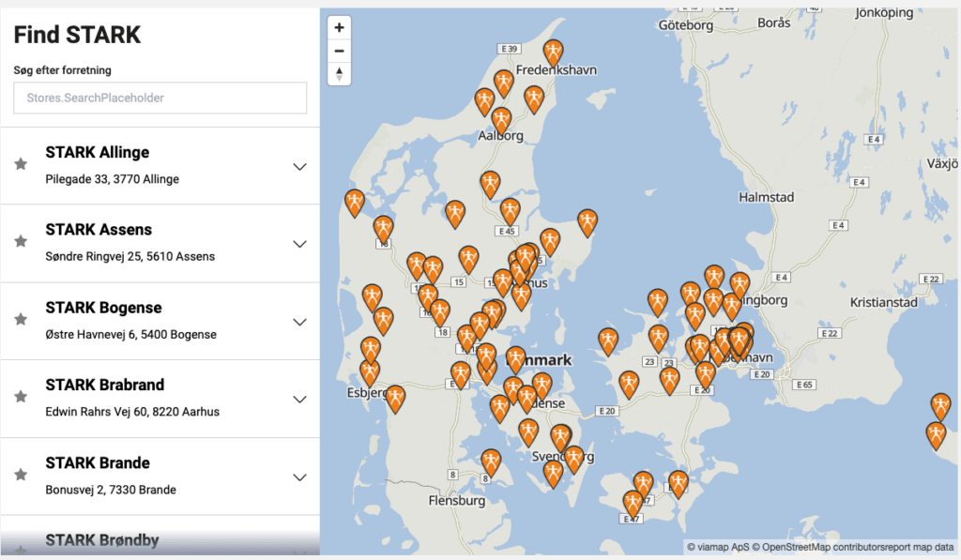The height and width of the screenshot is (560, 961).
Task: Click the viamap ApS attribution
Action: click(718, 547)
